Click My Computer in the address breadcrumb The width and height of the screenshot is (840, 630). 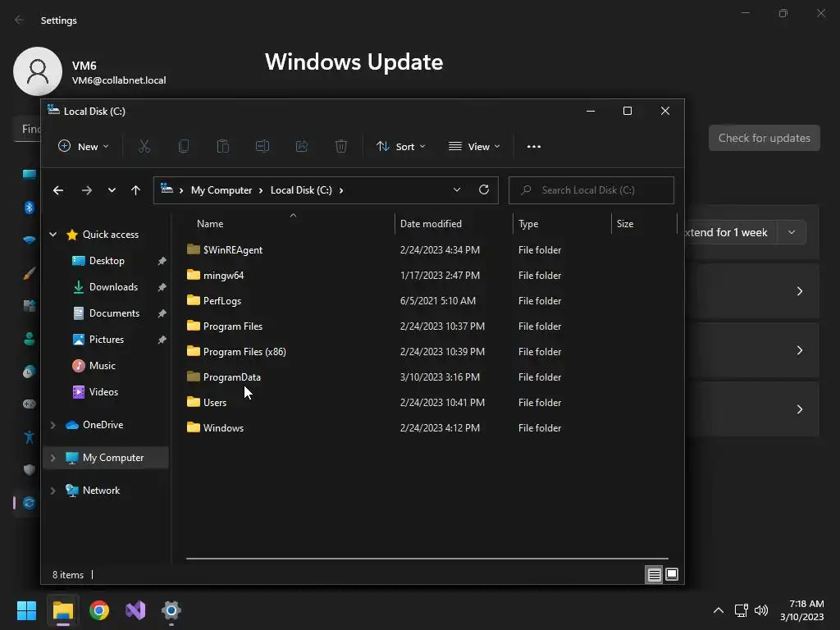[221, 190]
